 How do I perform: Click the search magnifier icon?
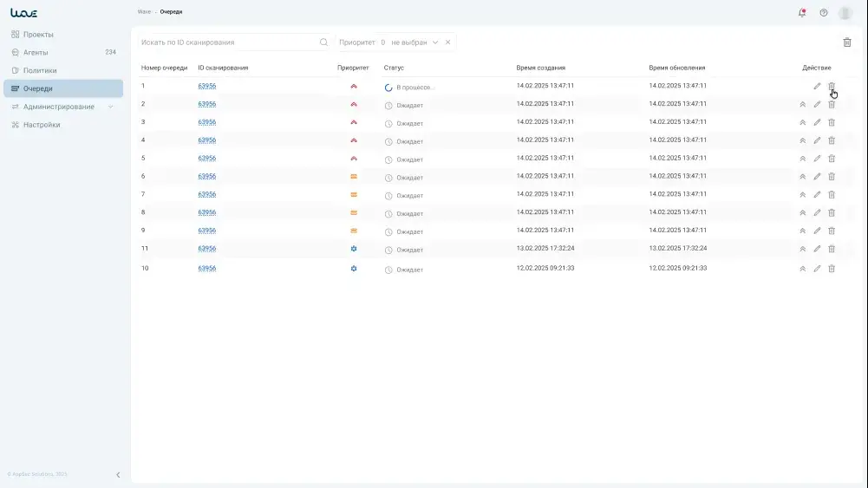pyautogui.click(x=323, y=42)
